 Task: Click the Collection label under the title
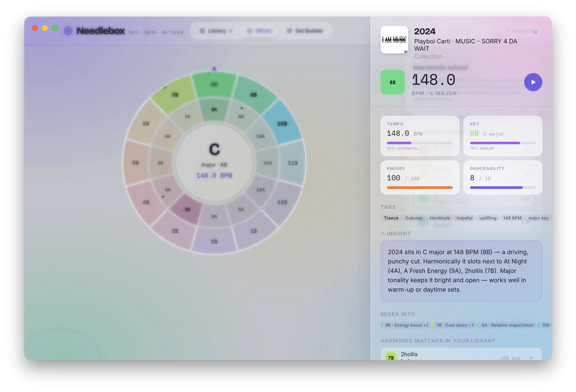coord(428,57)
